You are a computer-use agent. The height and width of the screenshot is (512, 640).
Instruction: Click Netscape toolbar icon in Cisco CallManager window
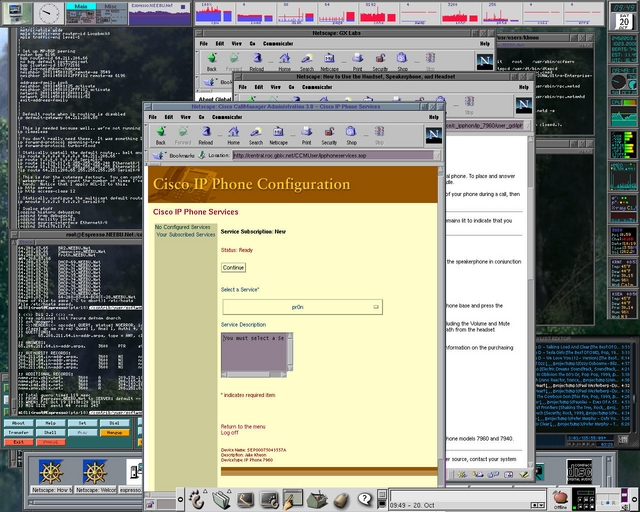point(278,135)
